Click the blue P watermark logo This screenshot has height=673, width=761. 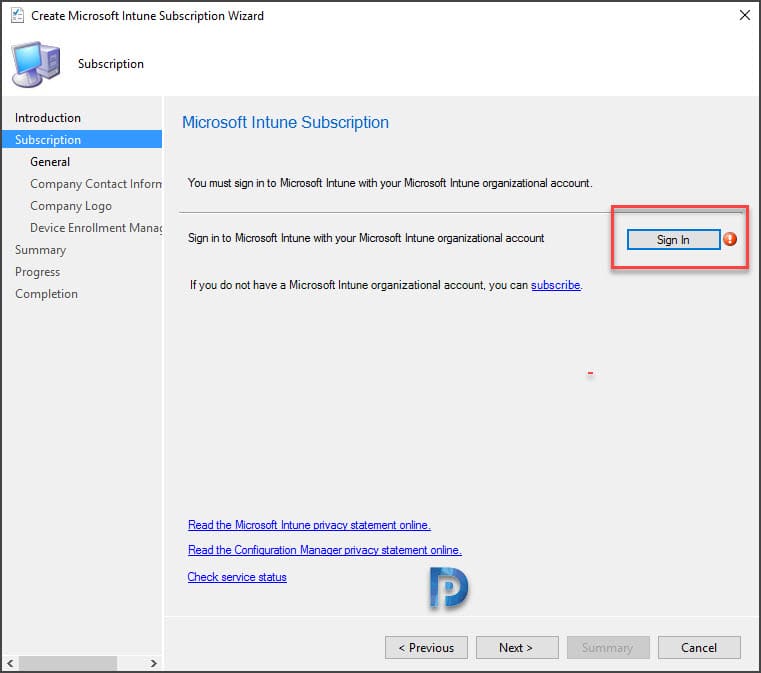click(448, 587)
